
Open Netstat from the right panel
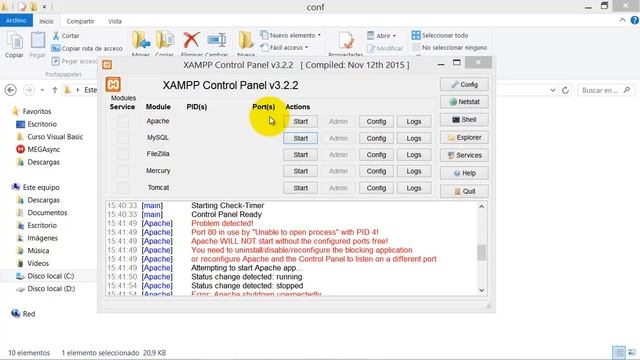464,102
